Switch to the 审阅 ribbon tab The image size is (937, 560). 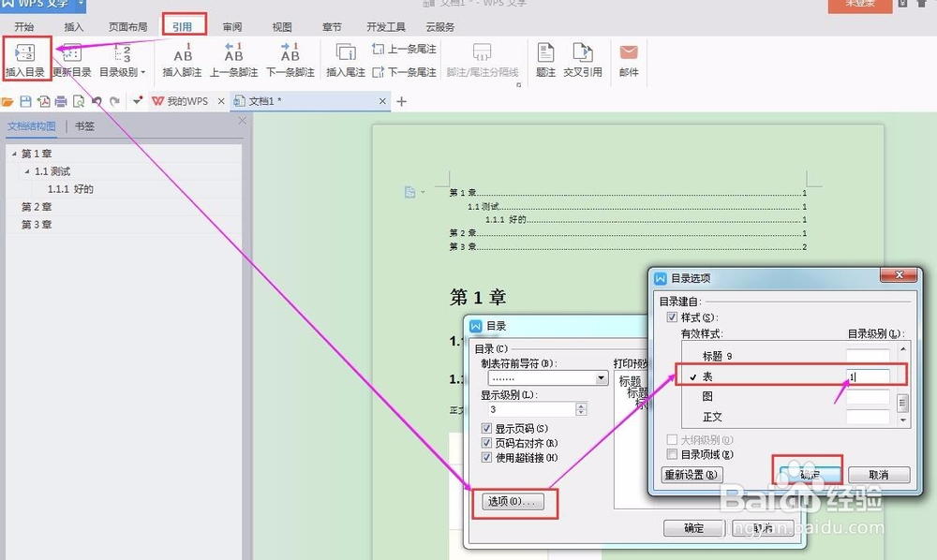point(231,27)
